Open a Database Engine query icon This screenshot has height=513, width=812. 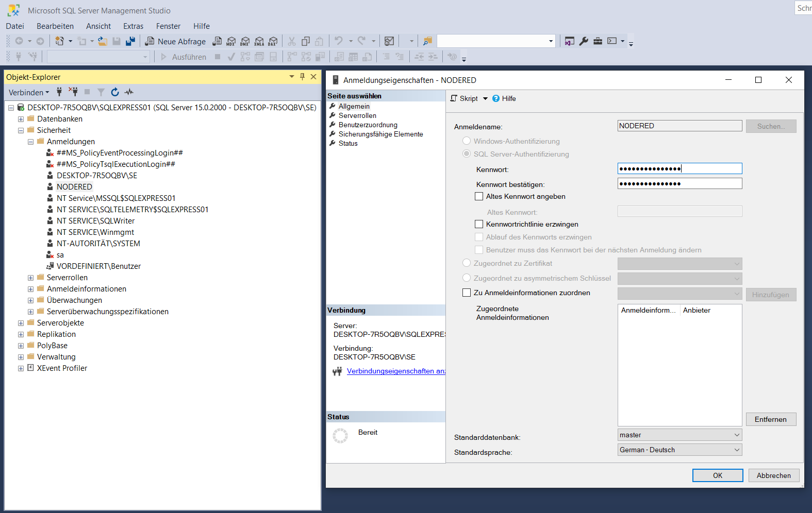click(217, 41)
